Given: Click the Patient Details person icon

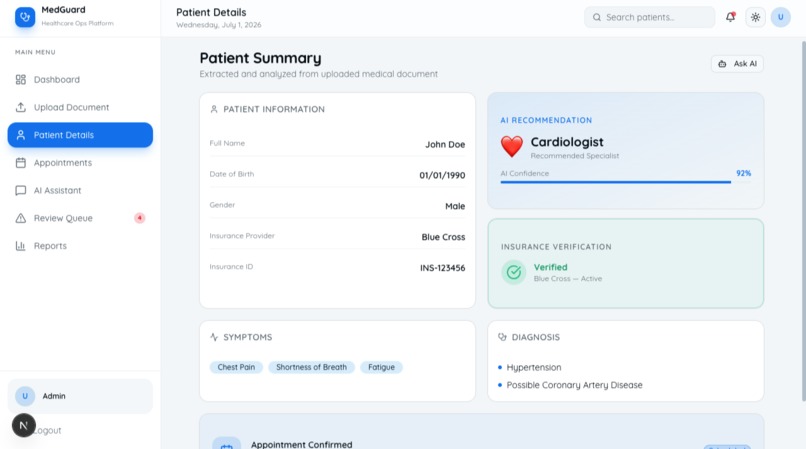Looking at the screenshot, I should (21, 135).
